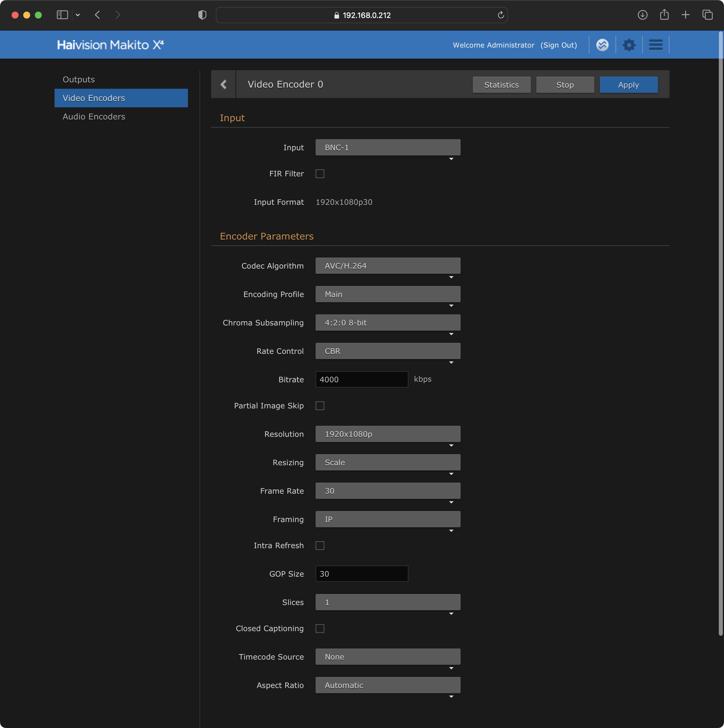Viewport: 724px width, 728px height.
Task: Enable Intra Refresh checkbox
Action: (x=320, y=546)
